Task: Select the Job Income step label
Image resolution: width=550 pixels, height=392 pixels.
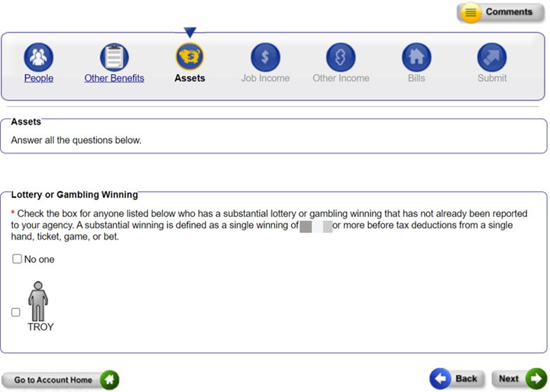Action: pos(265,78)
